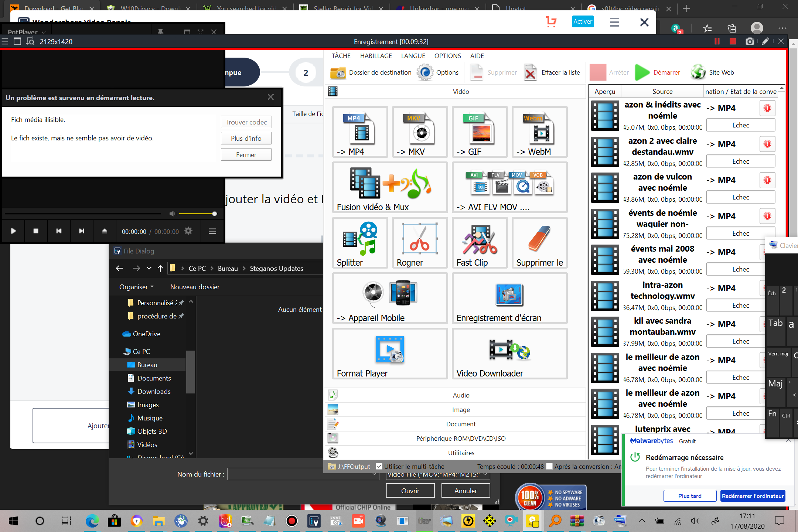Image resolution: width=798 pixels, height=532 pixels.
Task: Start Enregistrement d'écran screen recorder
Action: 509,298
